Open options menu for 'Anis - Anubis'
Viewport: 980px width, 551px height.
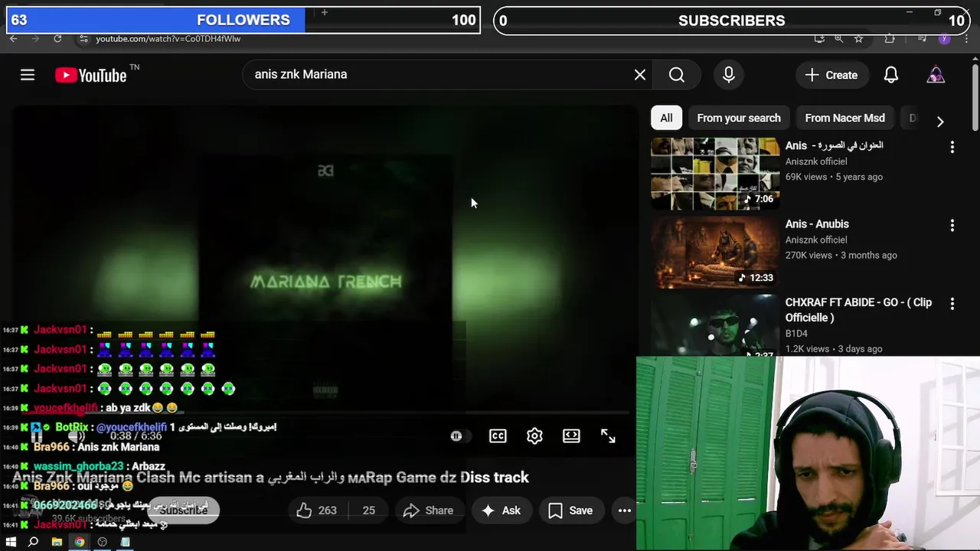(x=952, y=225)
